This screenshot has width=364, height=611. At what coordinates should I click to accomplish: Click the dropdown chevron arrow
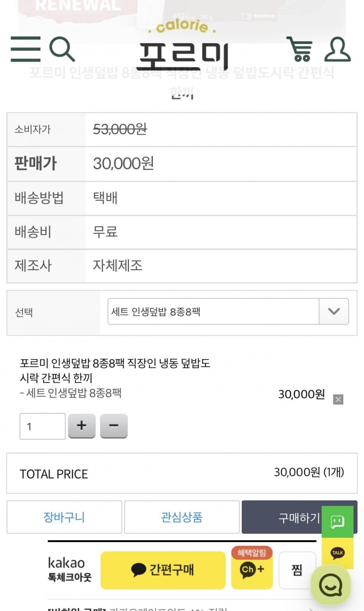click(334, 311)
